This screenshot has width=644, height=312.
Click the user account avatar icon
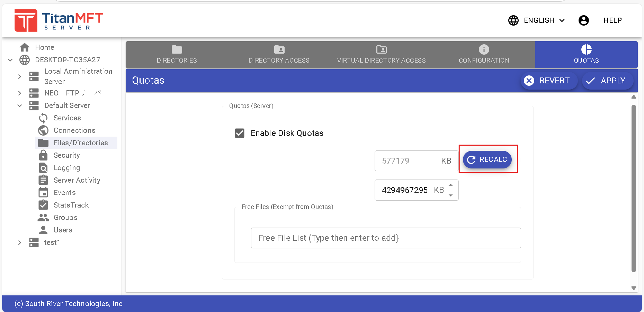click(x=583, y=20)
